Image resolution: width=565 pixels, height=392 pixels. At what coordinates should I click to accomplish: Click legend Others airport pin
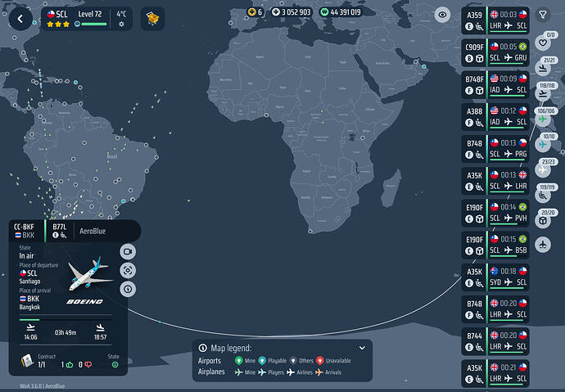(293, 360)
